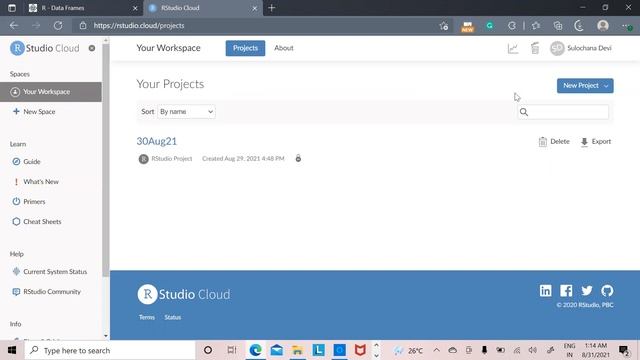This screenshot has height=360, width=640.
Task: Open the tab actions menu icon
Action: 12,8
